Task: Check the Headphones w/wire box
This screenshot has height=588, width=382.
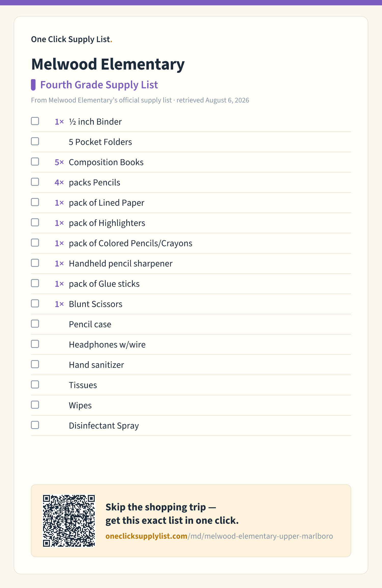Action: (35, 344)
